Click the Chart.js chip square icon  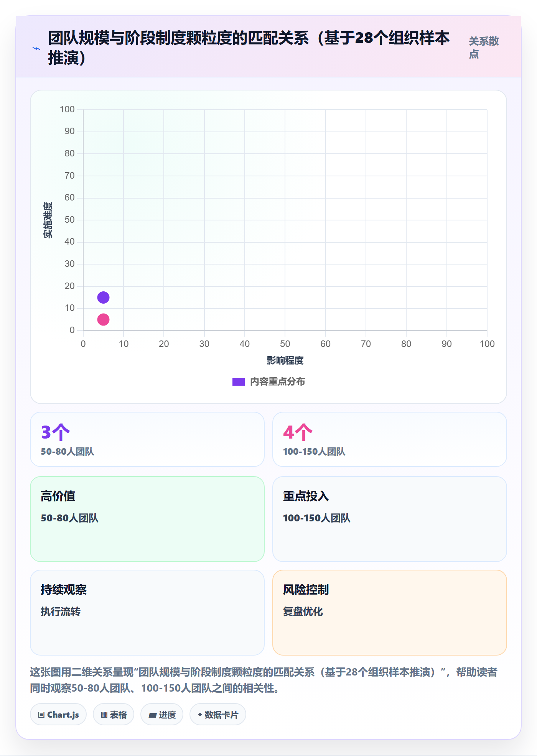pos(41,715)
